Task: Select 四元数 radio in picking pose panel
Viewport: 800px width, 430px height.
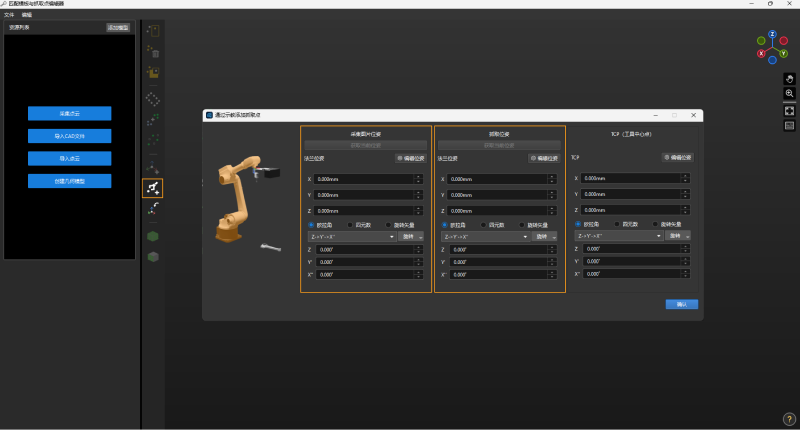Action: tap(483, 225)
